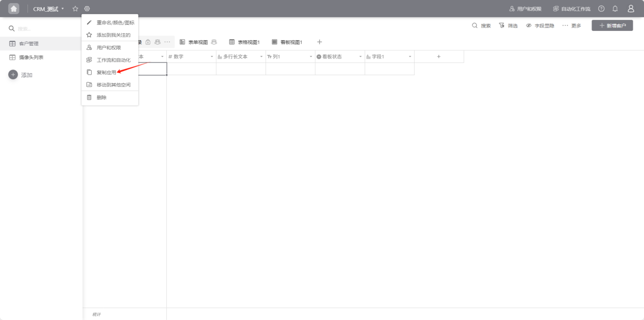The width and height of the screenshot is (644, 320).
Task: Open the 数字 column dropdown arrow
Action: (x=212, y=57)
